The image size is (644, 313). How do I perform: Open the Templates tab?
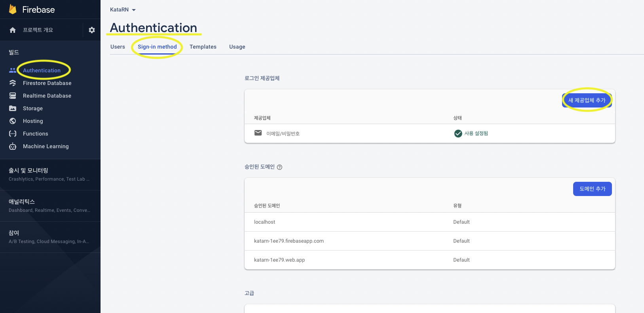(203, 47)
